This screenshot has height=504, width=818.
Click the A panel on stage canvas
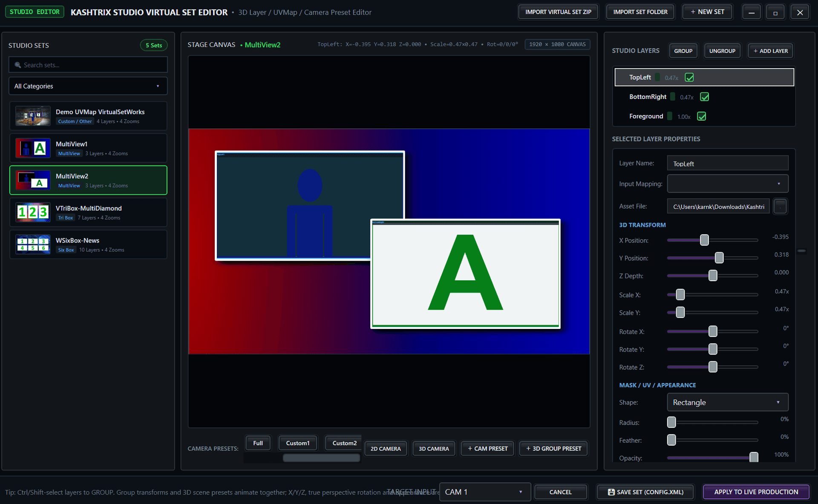[x=466, y=274]
